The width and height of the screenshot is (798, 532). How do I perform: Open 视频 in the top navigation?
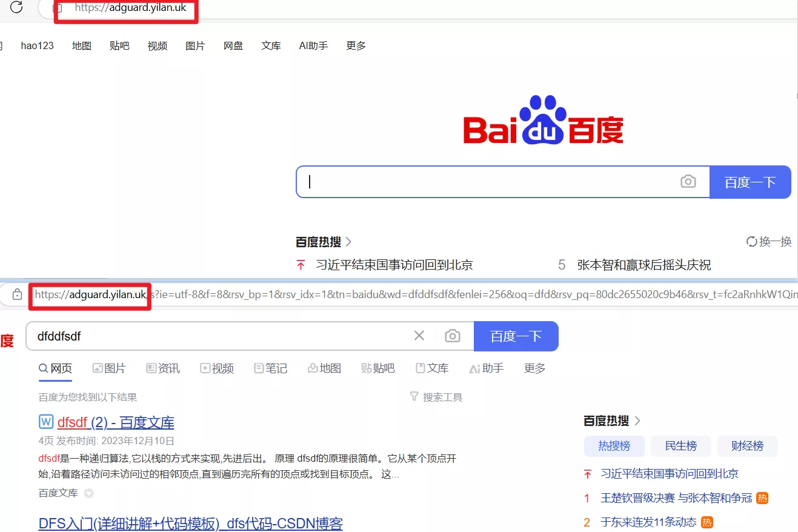(157, 45)
